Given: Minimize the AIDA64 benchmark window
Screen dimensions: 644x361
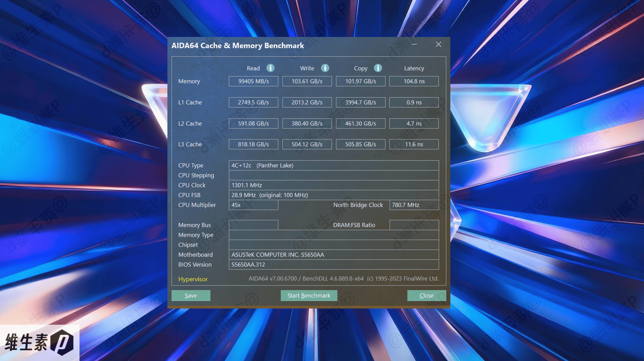Looking at the screenshot, I should 414,45.
